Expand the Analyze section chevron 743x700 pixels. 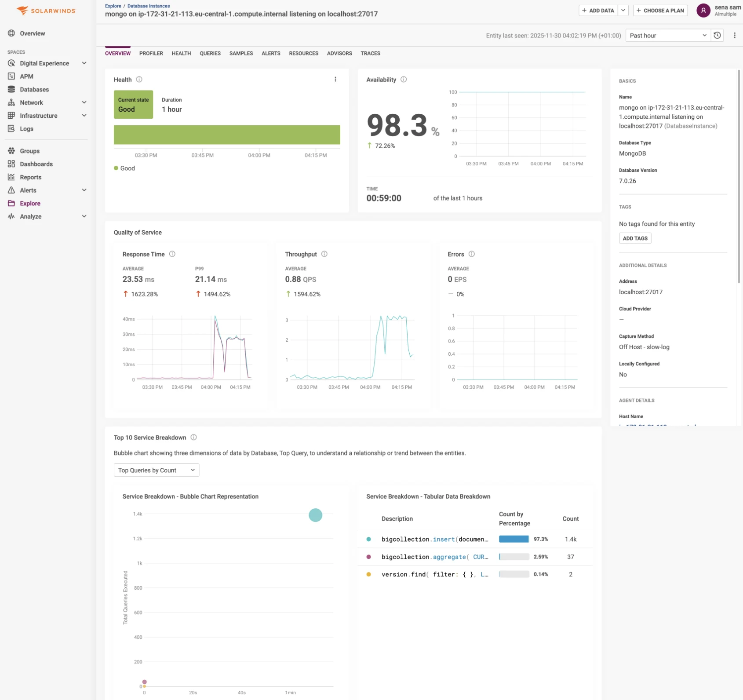click(x=84, y=216)
